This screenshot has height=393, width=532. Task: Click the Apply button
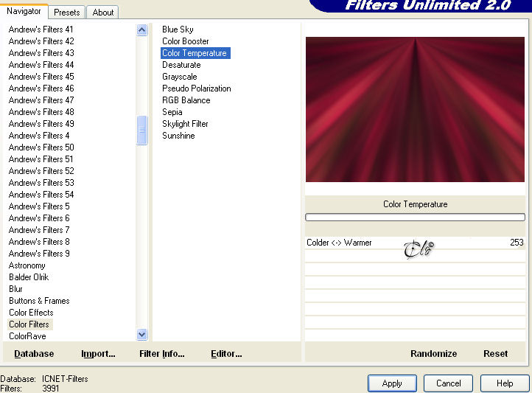click(x=392, y=383)
